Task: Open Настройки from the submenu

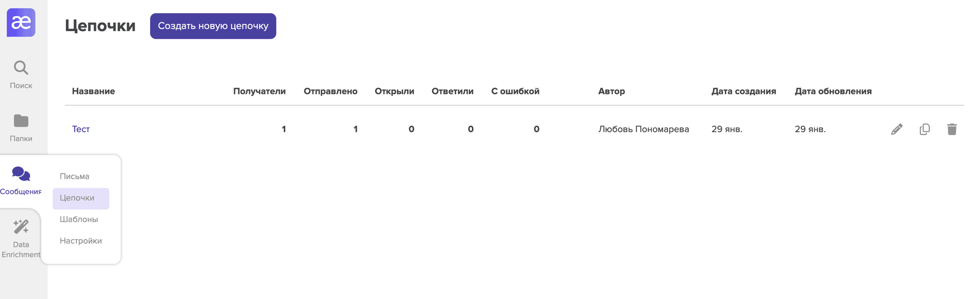Action: tap(81, 241)
